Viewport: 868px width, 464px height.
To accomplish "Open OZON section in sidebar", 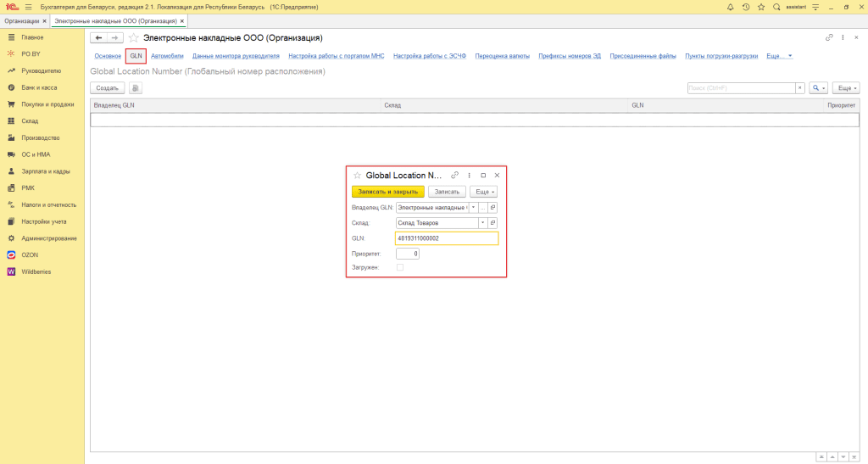I will (30, 254).
